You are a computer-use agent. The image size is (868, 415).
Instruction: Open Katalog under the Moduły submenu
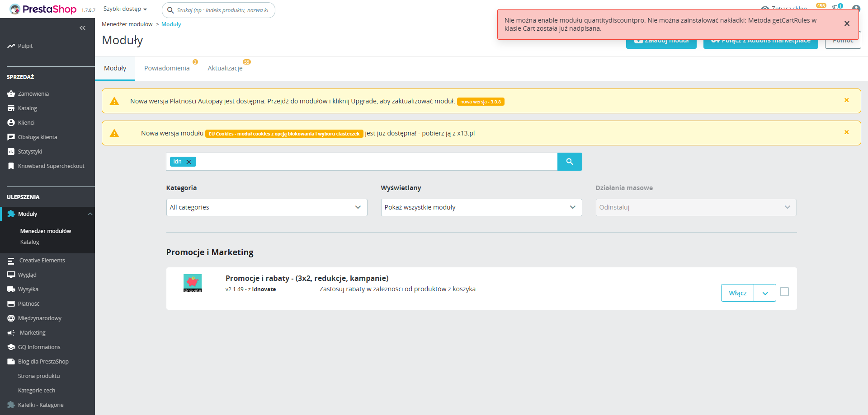coord(30,242)
